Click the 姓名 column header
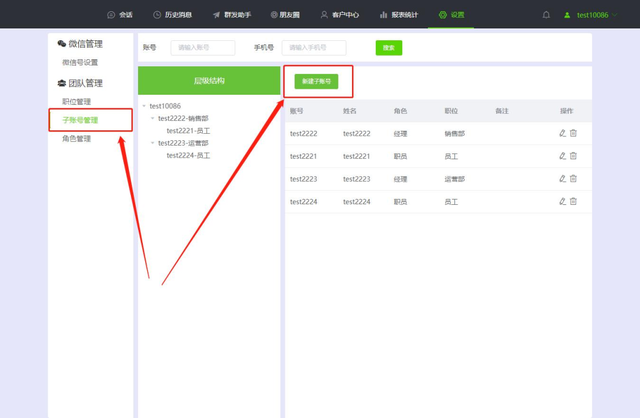This screenshot has width=640, height=418. (x=350, y=111)
